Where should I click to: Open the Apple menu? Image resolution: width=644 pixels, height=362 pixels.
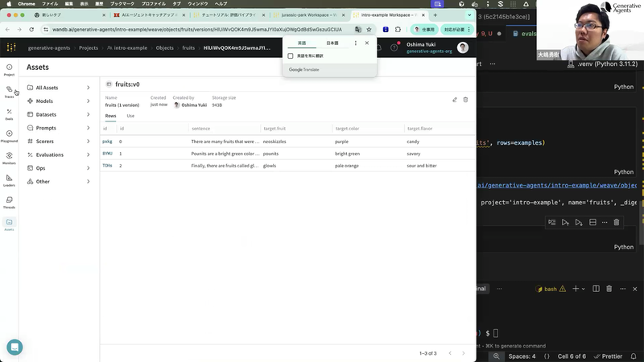9,4
